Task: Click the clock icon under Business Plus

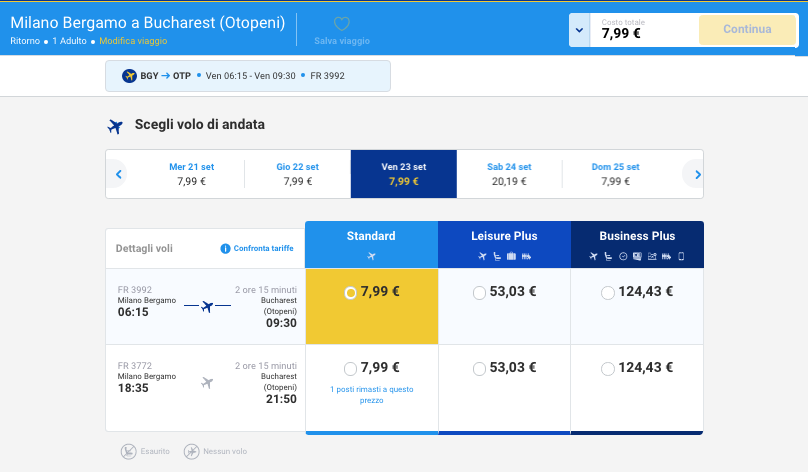Action: 623,256
